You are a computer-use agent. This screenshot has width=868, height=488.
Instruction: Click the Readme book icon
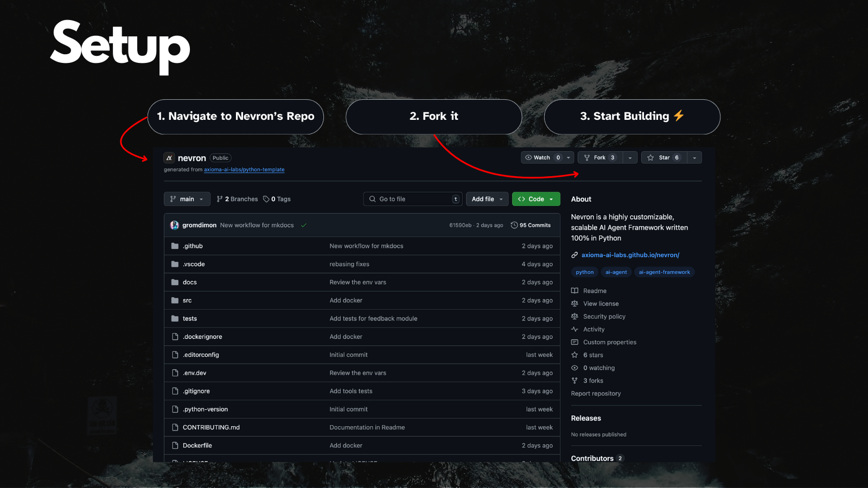click(x=575, y=291)
